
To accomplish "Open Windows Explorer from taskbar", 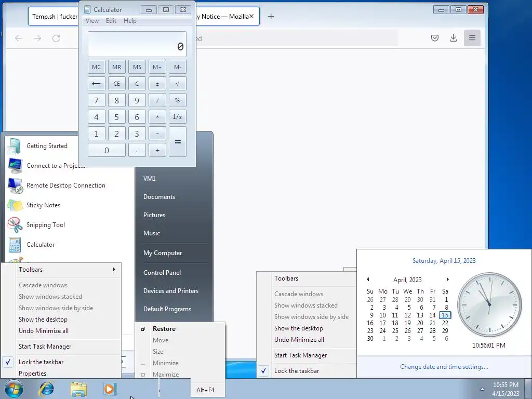I will pos(78,389).
